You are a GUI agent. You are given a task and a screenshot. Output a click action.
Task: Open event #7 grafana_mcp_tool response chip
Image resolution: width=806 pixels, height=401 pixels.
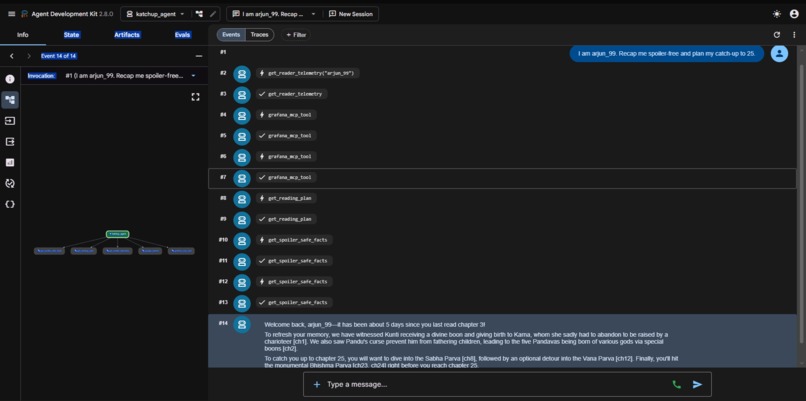(286, 177)
